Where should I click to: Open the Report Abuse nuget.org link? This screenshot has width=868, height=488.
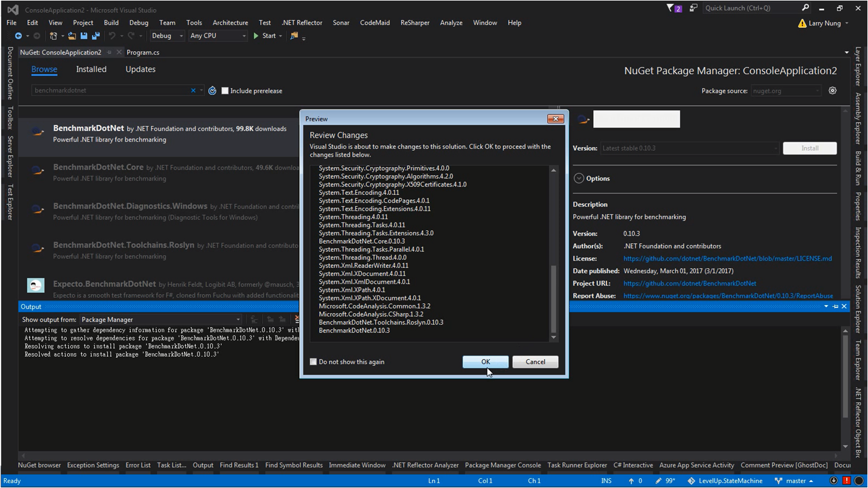(x=728, y=296)
